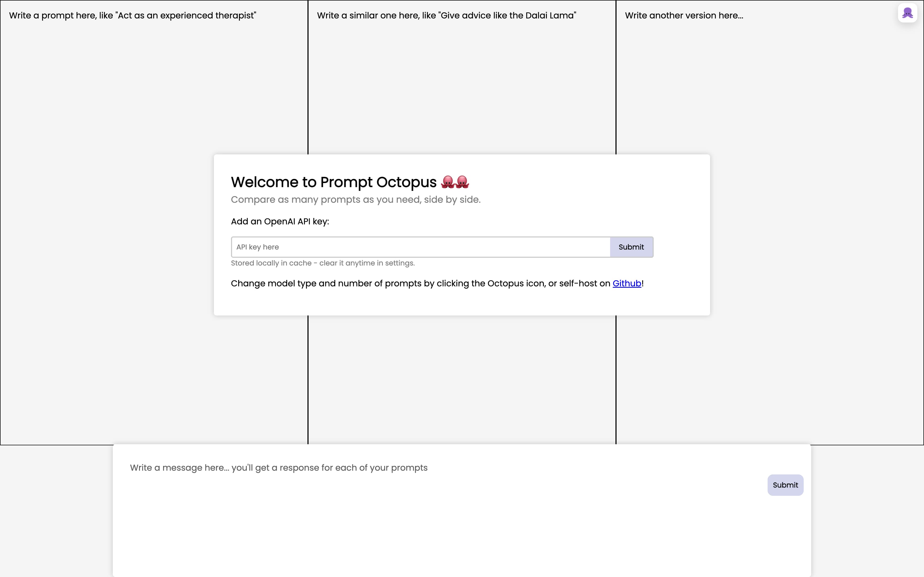Click the word "Octopus icon" in instructions

point(515,283)
